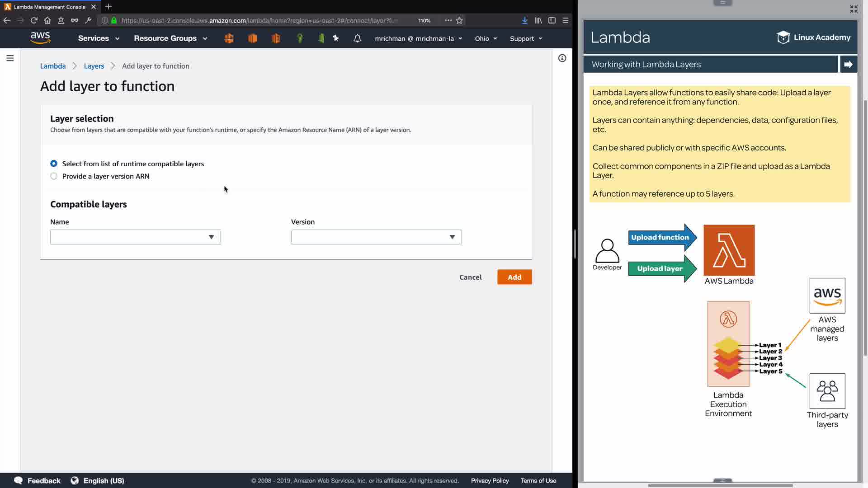Open the hamburger sidebar menu
This screenshot has width=868, height=488.
[x=10, y=58]
